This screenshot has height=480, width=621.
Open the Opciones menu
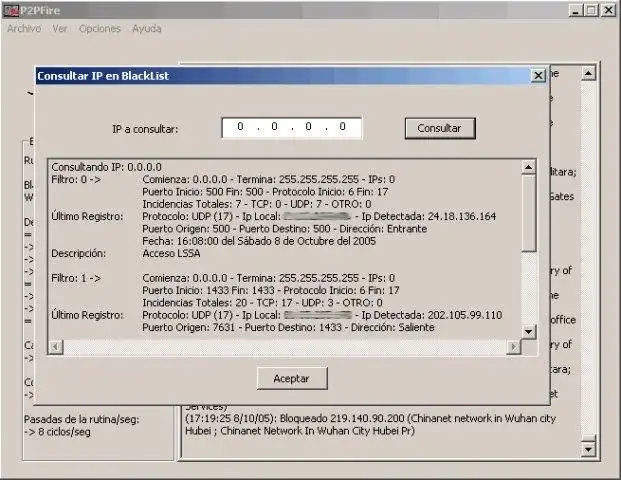click(100, 29)
